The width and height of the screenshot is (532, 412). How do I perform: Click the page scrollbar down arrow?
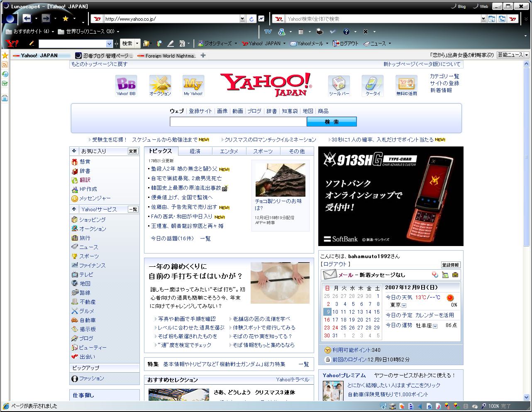click(527, 397)
